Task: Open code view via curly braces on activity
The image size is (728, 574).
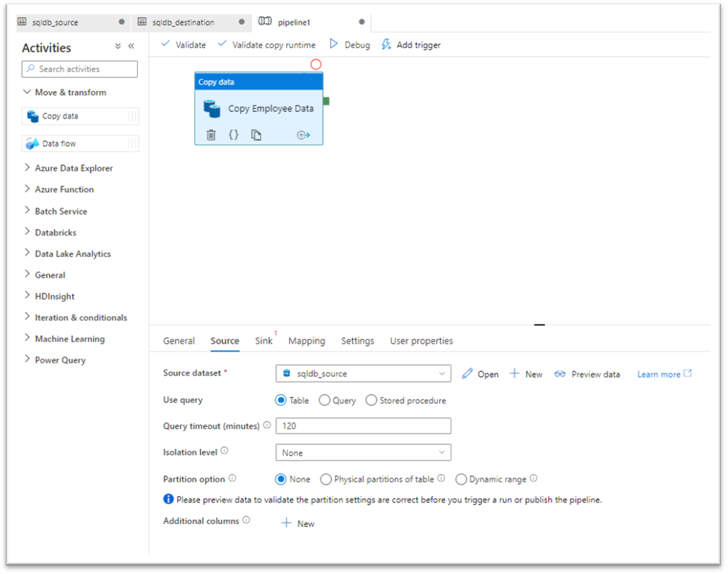Action: tap(232, 134)
